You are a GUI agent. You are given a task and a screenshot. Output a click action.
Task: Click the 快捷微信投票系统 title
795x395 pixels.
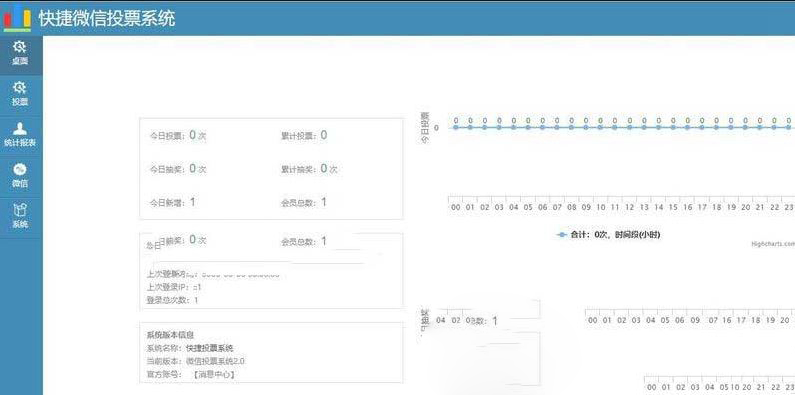coord(107,19)
